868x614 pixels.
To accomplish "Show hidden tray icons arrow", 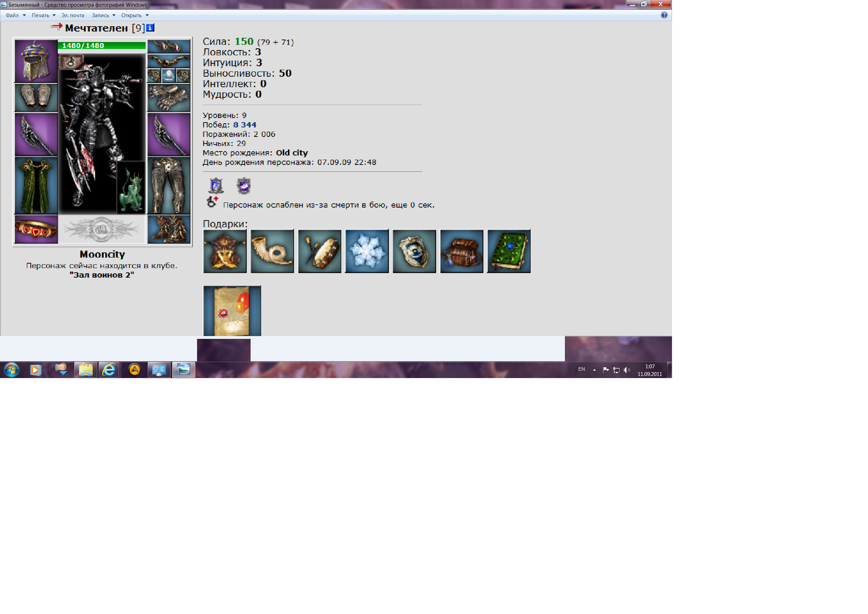I will point(594,370).
